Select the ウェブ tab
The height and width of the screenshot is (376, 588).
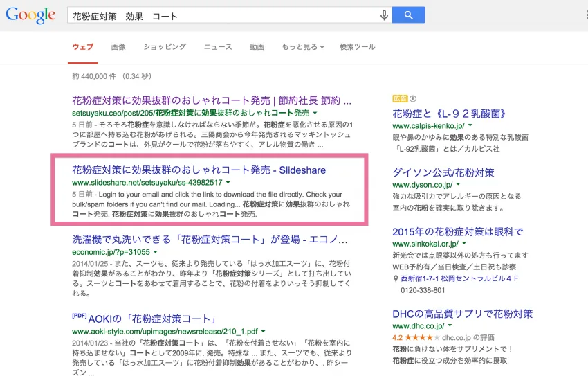pos(83,47)
